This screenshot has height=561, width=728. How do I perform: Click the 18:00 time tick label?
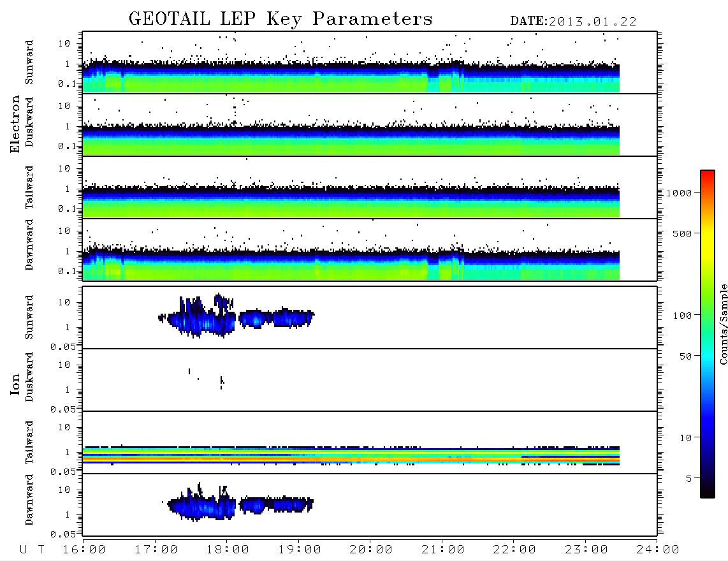click(228, 550)
